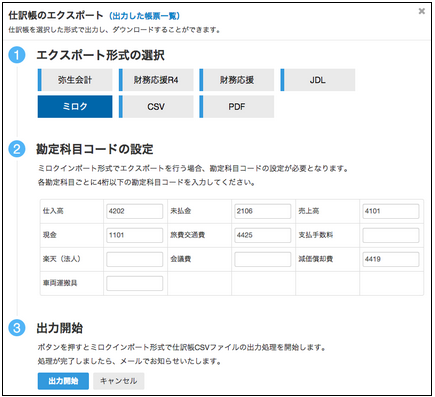Viewport: 435px width, 397px height.
Task: Click the blue 出力開始 button
Action: click(63, 381)
